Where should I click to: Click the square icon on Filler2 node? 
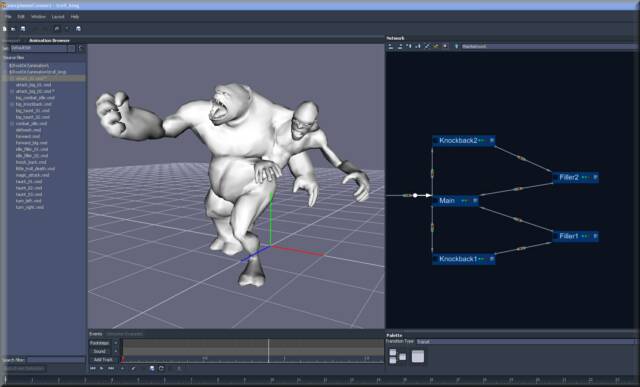[x=595, y=178]
